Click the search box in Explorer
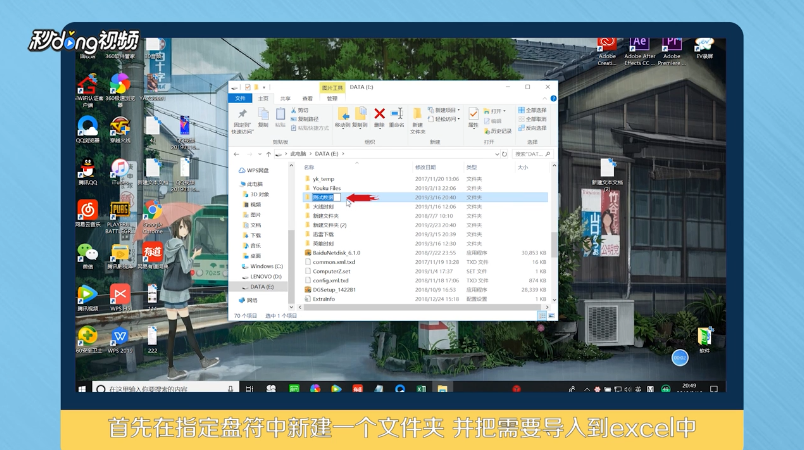 (532, 154)
